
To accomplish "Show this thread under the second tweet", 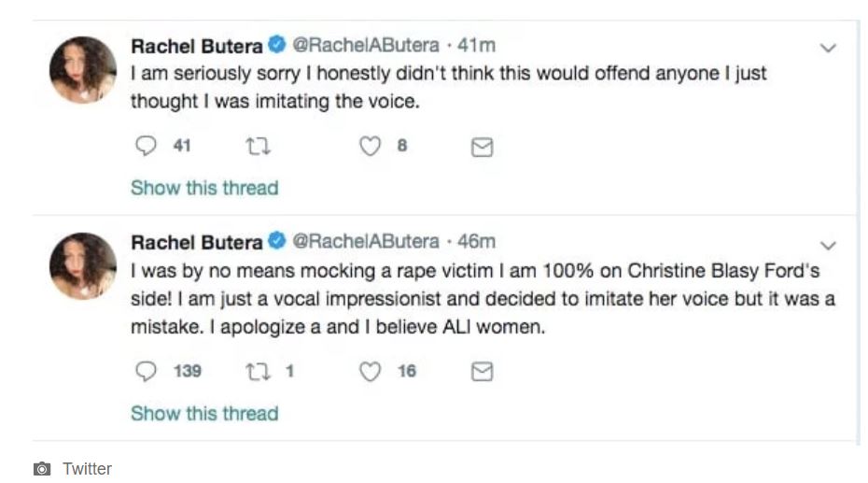I will (x=204, y=413).
